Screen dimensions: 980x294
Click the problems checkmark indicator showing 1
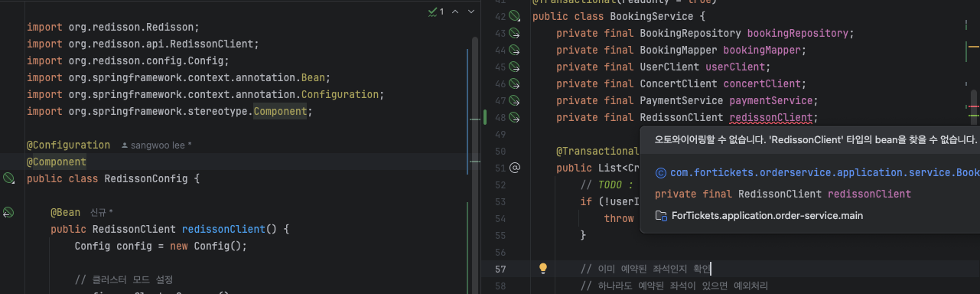click(x=435, y=12)
